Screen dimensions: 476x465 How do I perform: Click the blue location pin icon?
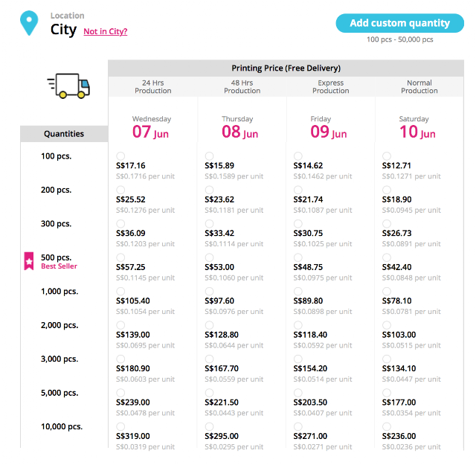(29, 23)
